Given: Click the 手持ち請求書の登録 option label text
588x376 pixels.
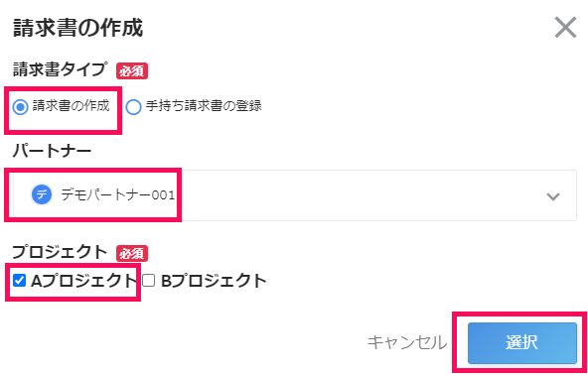Looking at the screenshot, I should (204, 107).
